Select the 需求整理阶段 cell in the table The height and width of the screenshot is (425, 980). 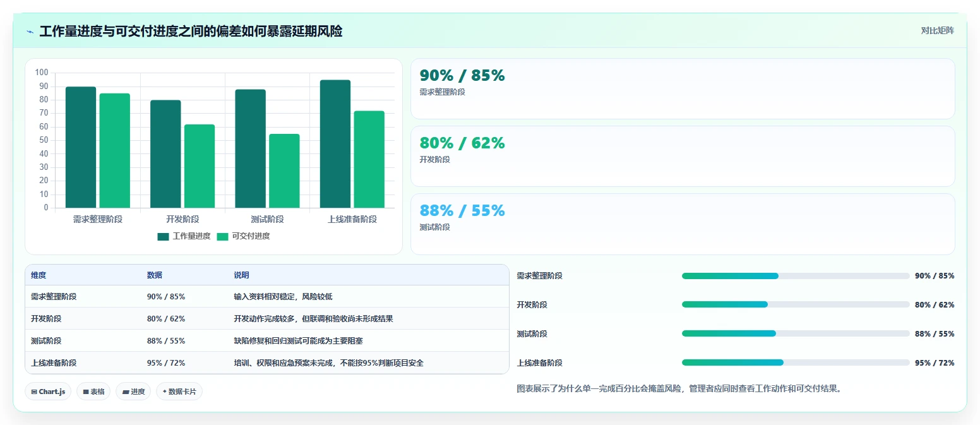54,296
